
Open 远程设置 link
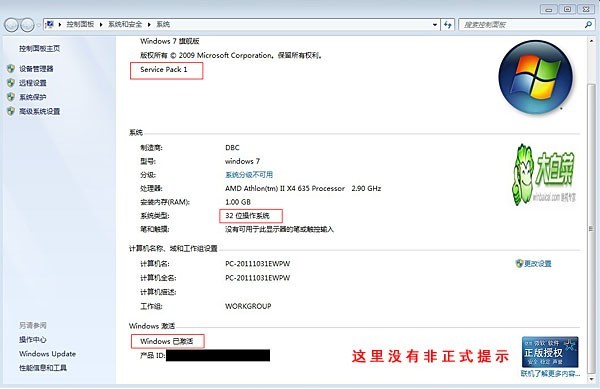point(33,83)
